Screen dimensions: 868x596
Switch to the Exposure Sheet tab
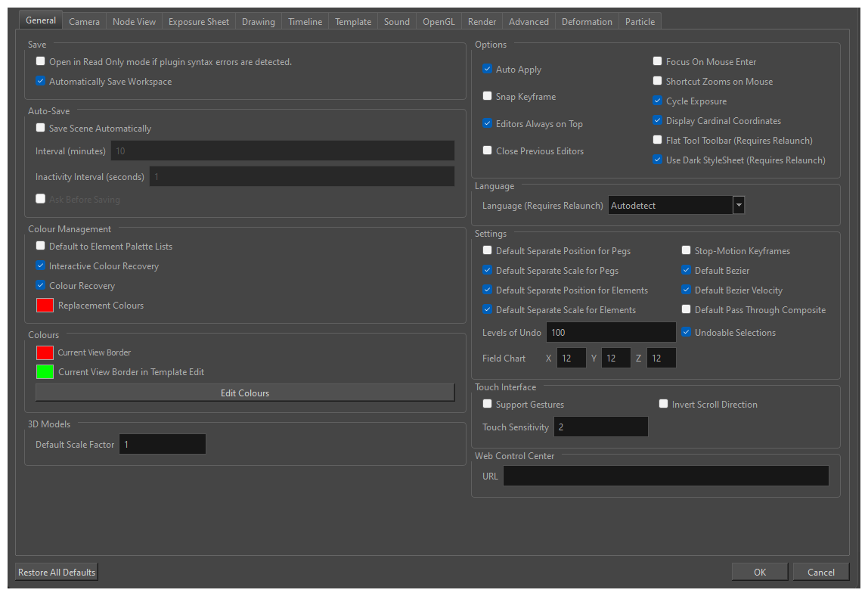pos(198,21)
